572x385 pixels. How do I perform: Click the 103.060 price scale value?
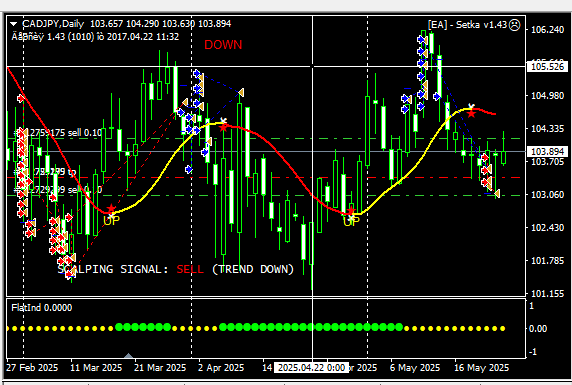point(547,195)
